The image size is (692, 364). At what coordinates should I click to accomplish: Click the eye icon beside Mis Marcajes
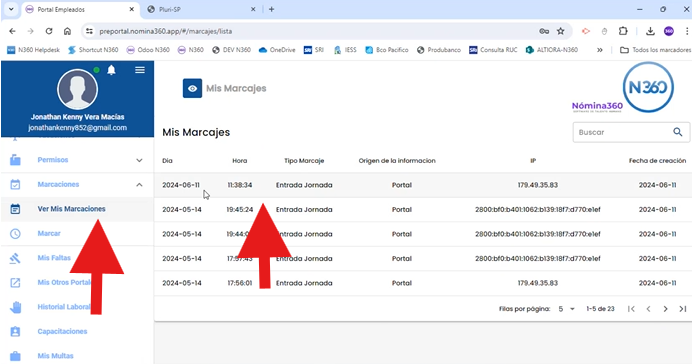192,88
